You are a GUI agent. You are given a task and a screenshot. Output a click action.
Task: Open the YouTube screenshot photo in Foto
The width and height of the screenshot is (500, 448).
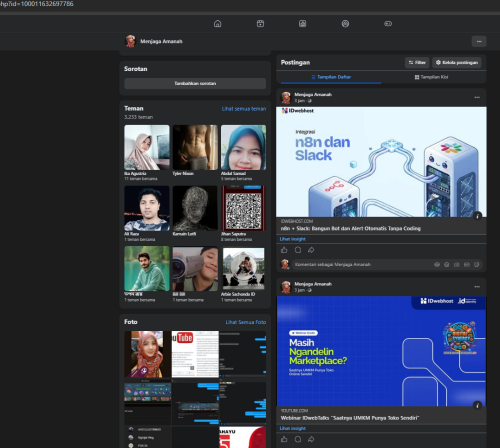pyautogui.click(x=195, y=354)
